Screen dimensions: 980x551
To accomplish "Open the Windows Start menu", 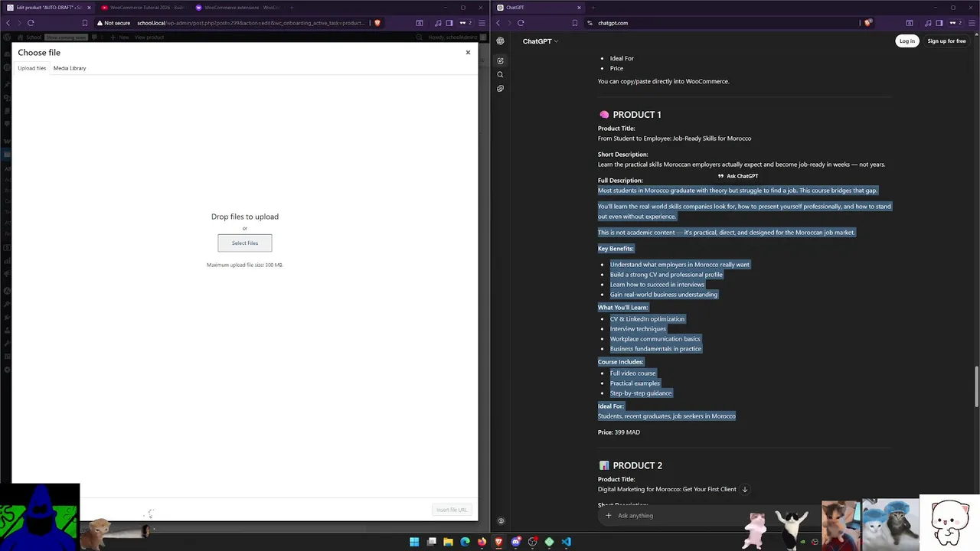I will coord(414,542).
